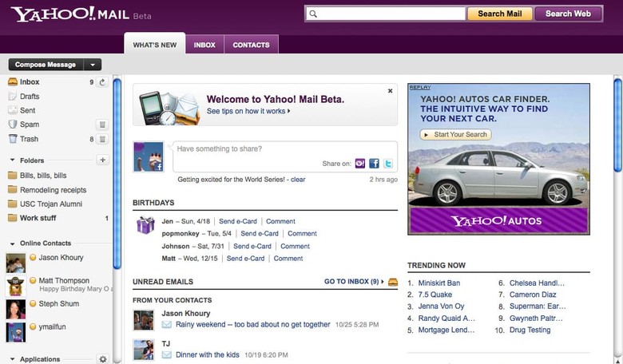Open trending topic 7.5 Quake

click(435, 295)
